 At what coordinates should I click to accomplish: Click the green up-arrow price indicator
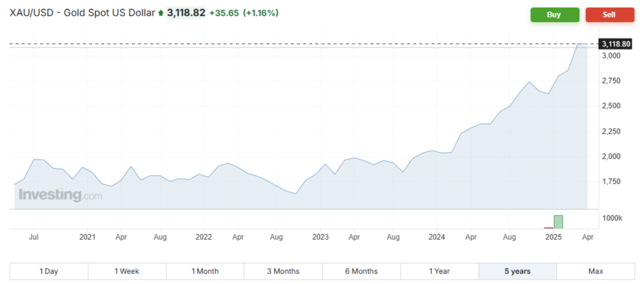161,14
